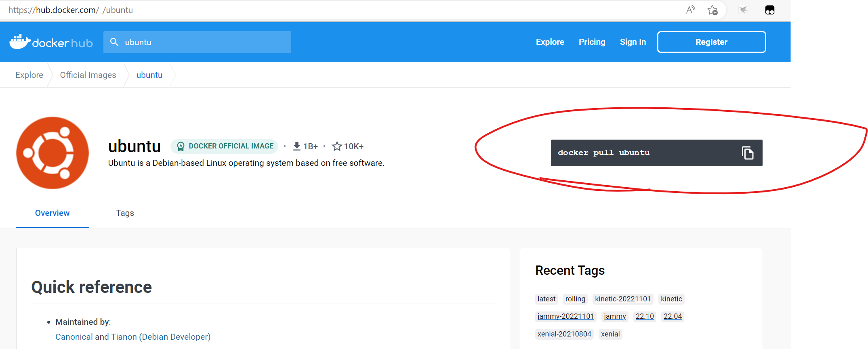868x349 pixels.
Task: Select the latest tag
Action: [546, 299]
